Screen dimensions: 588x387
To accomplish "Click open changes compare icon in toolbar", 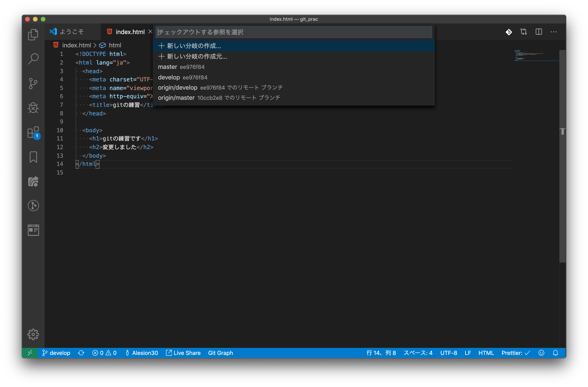I will click(x=524, y=32).
